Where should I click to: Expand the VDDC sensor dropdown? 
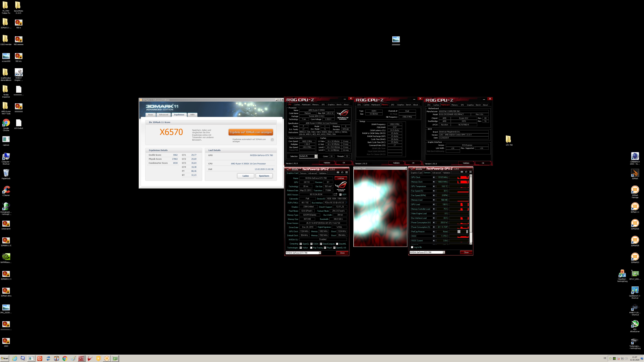coord(434,236)
